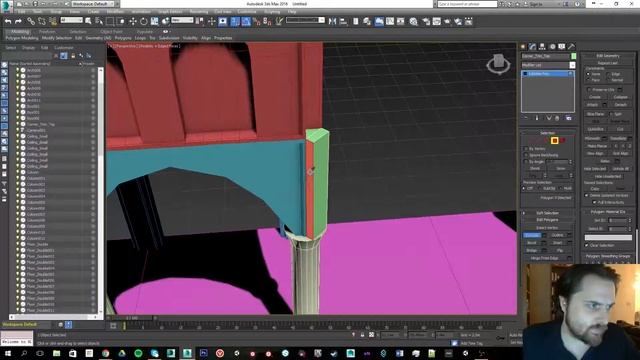Select Multi preview selection radio
640x360 pixels.
coord(561,189)
